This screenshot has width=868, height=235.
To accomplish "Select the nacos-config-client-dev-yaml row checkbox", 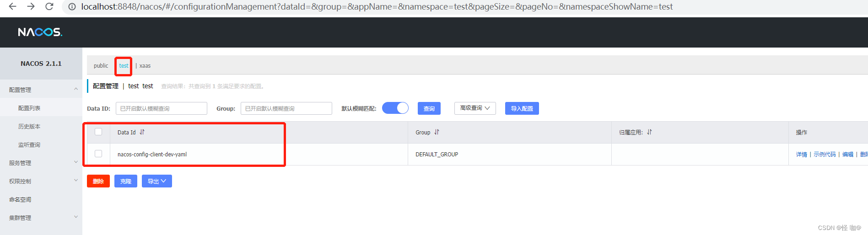I will pos(98,154).
